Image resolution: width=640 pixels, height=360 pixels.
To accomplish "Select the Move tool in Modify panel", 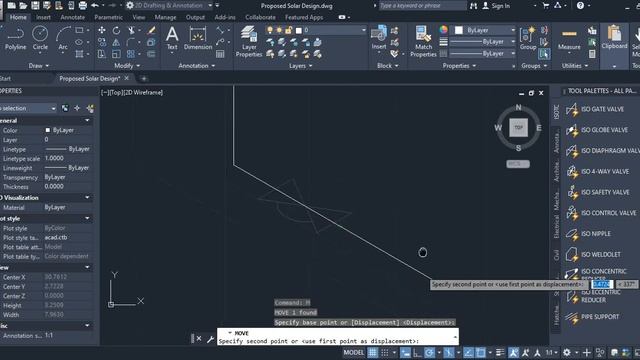I will [x=102, y=30].
